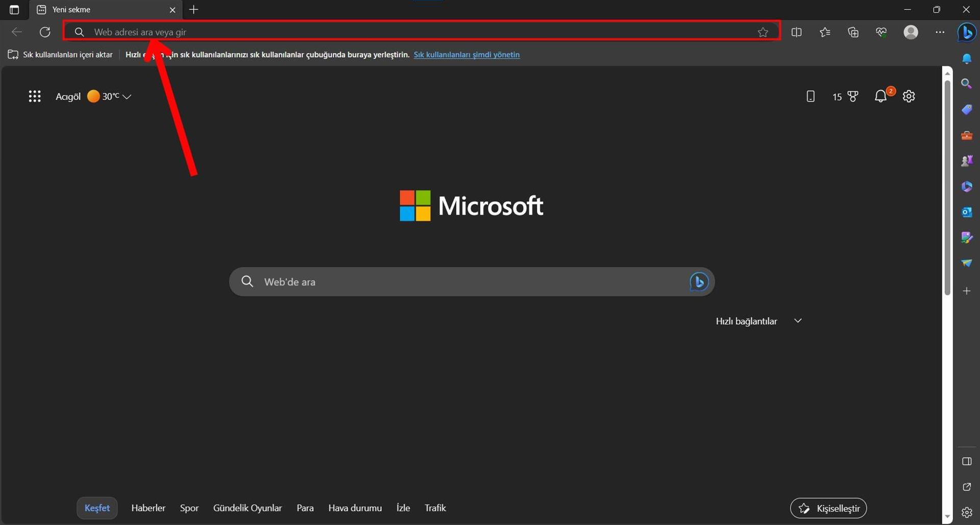Screen dimensions: 980x525
Task: Open the Collections icon
Action: pos(853,32)
